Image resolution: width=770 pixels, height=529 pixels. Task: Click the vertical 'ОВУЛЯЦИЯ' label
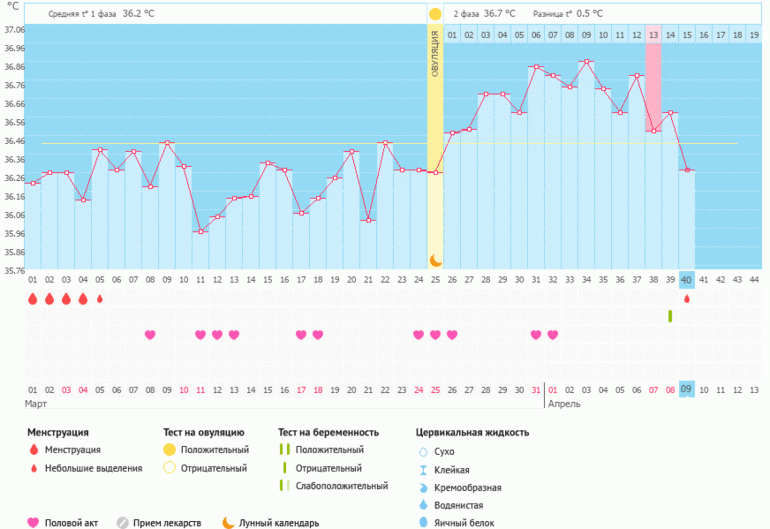click(435, 60)
